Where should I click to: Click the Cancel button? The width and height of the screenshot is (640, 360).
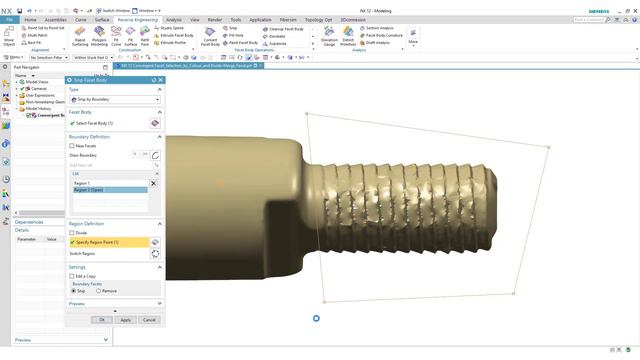149,320
